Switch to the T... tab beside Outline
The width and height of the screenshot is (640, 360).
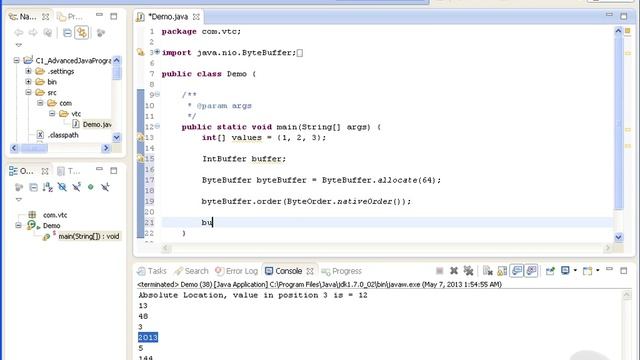pyautogui.click(x=69, y=171)
